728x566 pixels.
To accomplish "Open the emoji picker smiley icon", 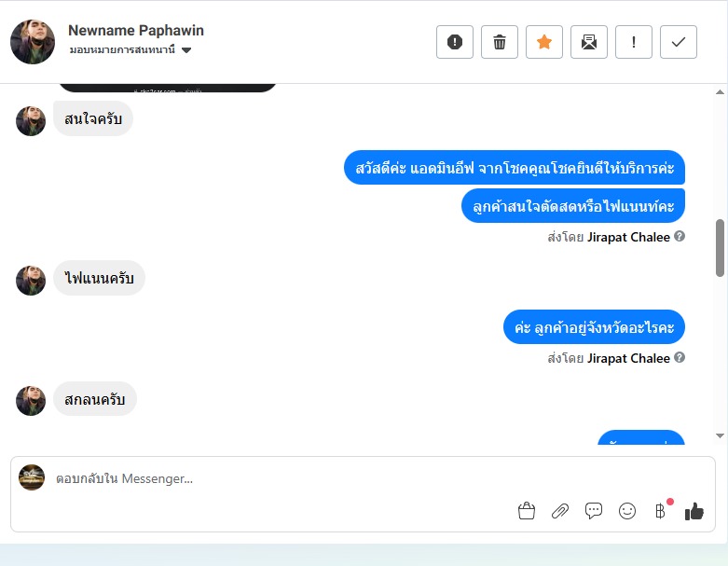I will [x=626, y=511].
